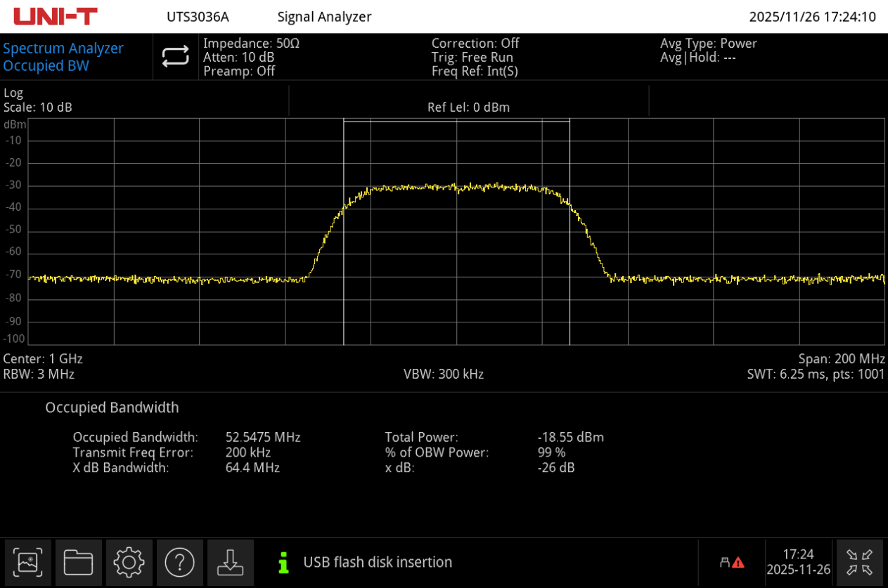Click the green USB insertion info icon
The height and width of the screenshot is (588, 888).
[283, 562]
